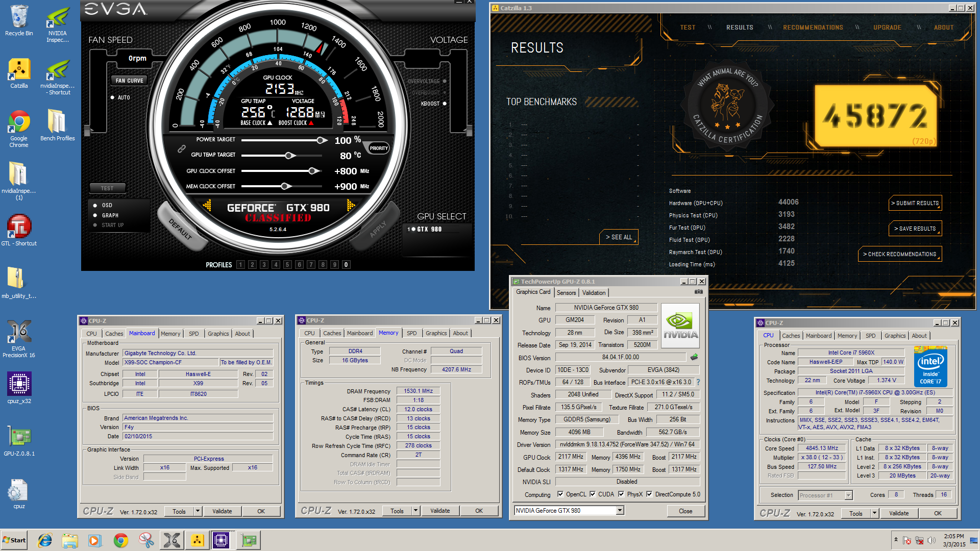This screenshot has height=551, width=980.
Task: Click the left arrow beside GeForce GTX 980
Action: [x=207, y=206]
